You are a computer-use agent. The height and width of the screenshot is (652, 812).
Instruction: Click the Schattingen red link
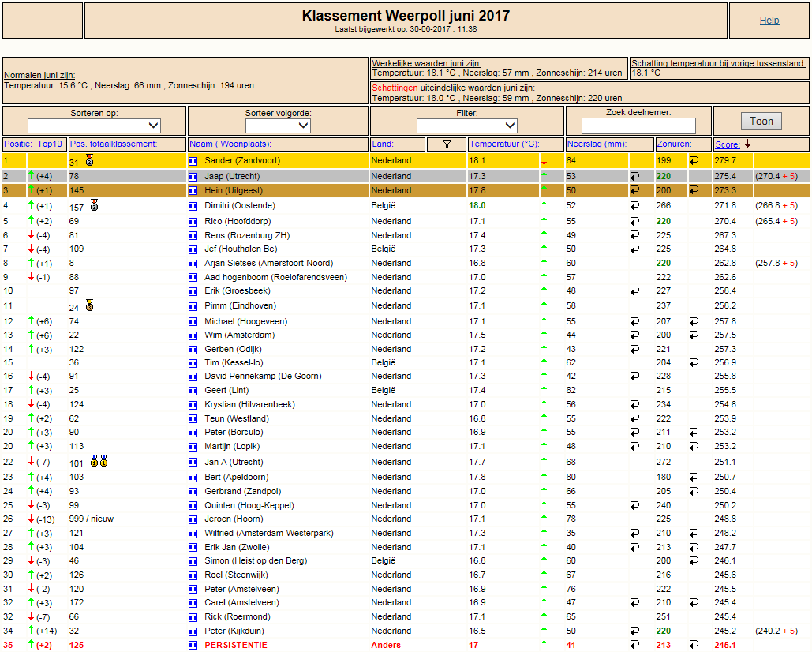coord(395,88)
